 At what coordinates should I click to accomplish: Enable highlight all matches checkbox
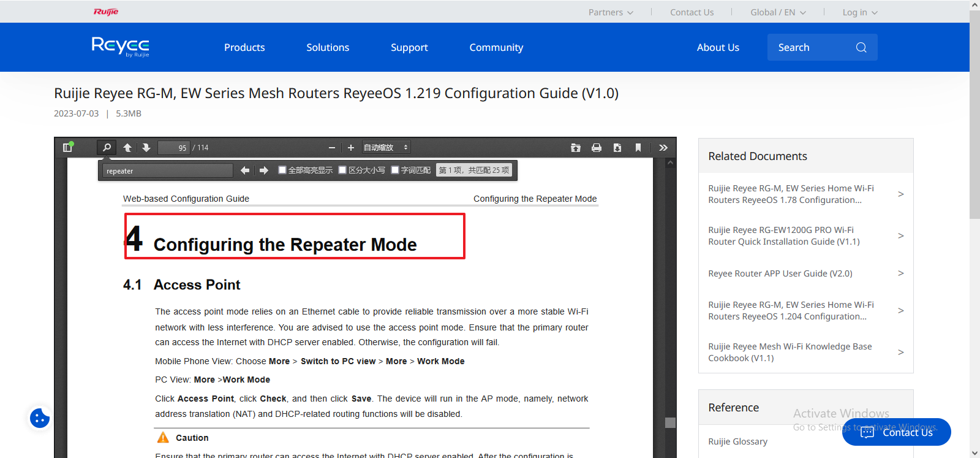[x=282, y=170]
